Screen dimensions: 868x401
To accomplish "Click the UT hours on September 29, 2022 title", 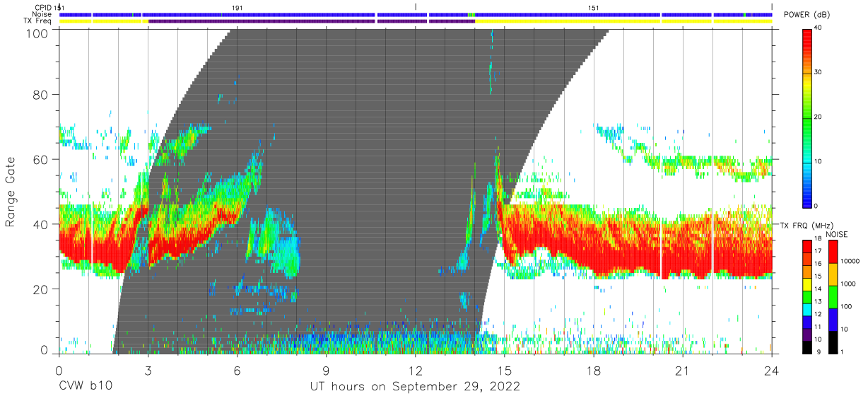I will pos(415,387).
